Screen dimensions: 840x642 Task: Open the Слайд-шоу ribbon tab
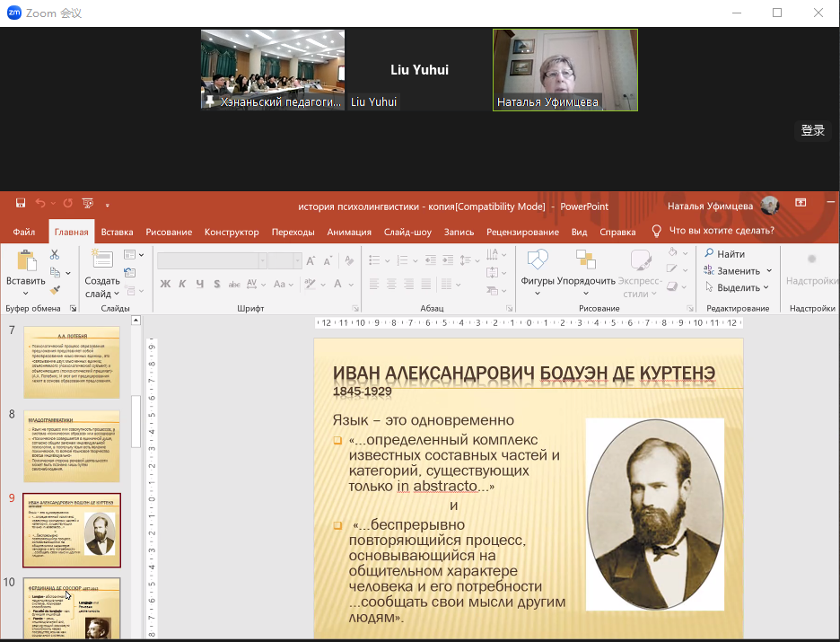(407, 232)
